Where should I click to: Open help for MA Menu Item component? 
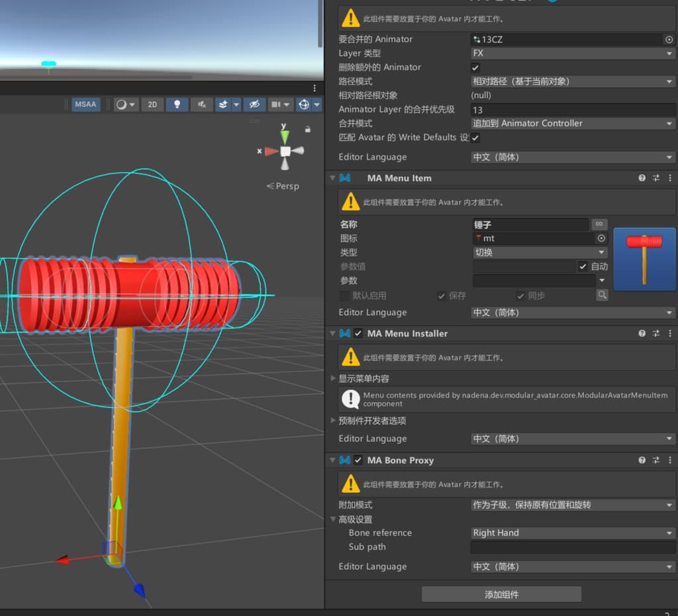[x=642, y=178]
